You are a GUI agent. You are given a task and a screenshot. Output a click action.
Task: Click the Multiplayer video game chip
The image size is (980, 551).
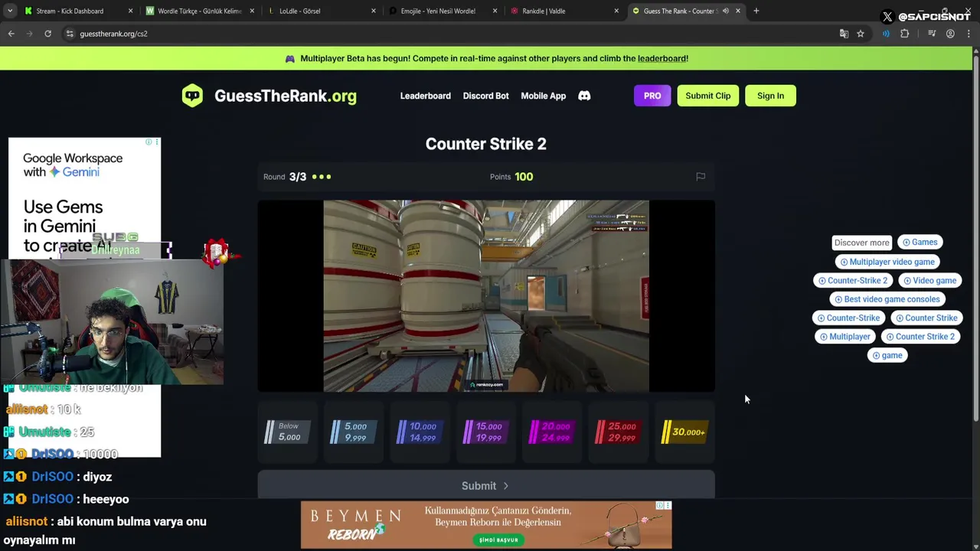click(887, 262)
